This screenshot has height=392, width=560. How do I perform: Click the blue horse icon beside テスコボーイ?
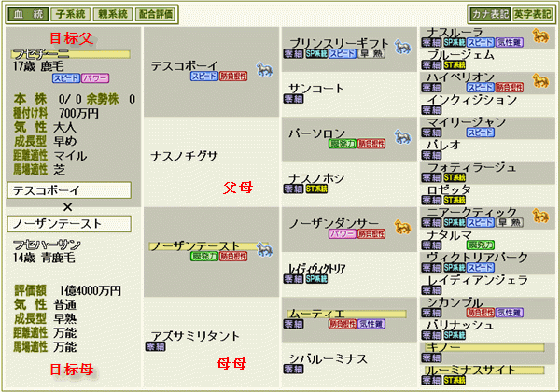tap(264, 70)
